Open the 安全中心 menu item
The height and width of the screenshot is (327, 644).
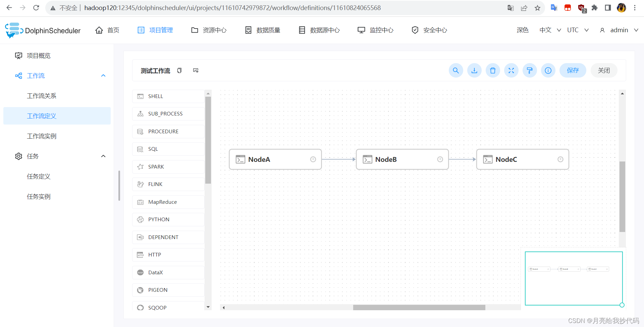(429, 30)
